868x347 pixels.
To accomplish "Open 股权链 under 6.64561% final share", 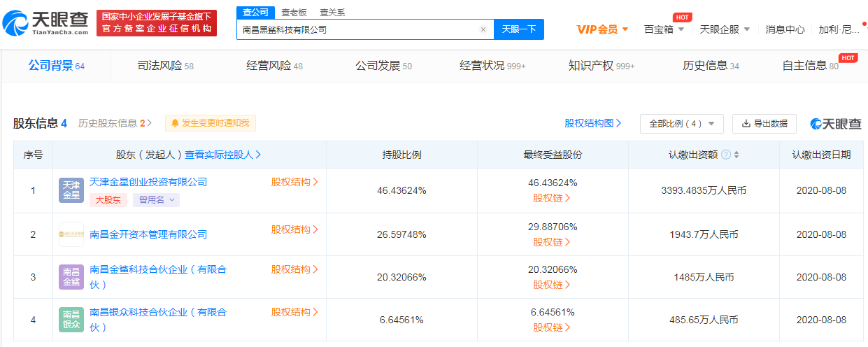I will point(552,327).
